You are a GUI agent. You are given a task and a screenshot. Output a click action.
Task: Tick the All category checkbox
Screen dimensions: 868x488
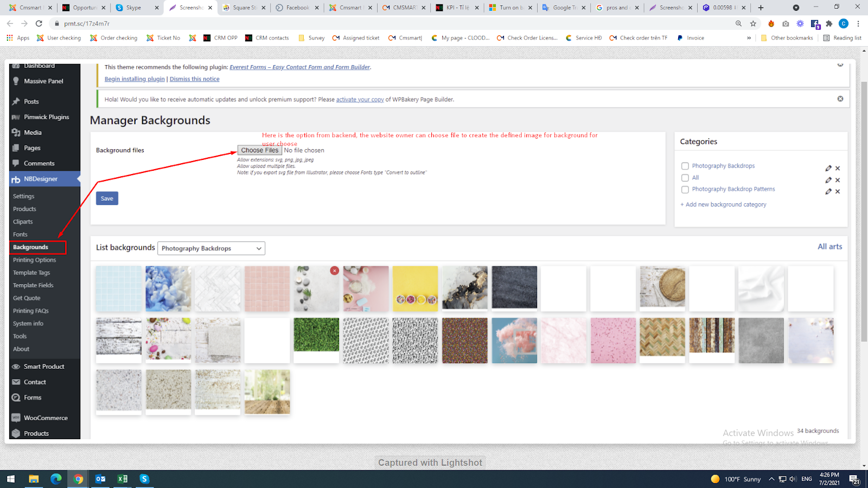pos(685,178)
